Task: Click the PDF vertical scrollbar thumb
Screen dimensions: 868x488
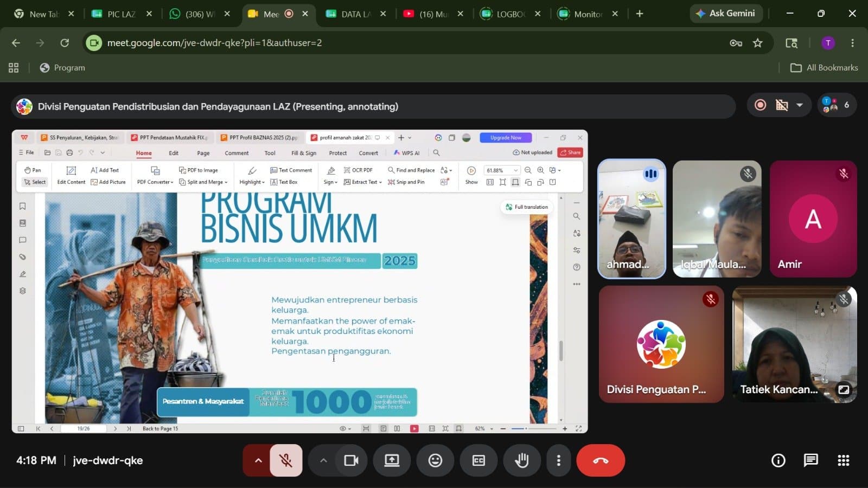Action: 561,351
